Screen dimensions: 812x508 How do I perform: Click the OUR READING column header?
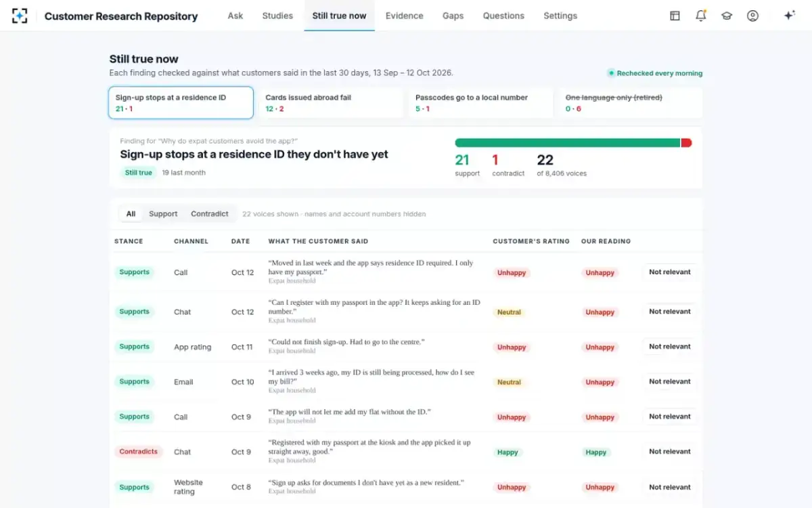[x=606, y=241]
